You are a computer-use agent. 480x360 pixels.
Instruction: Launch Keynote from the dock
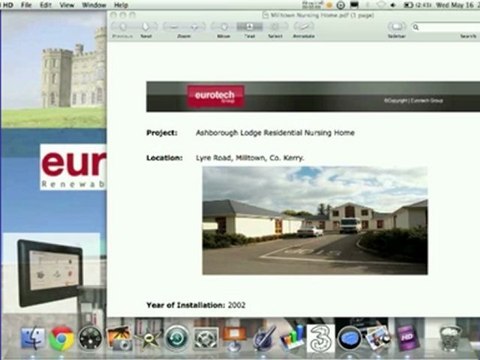coord(234,339)
